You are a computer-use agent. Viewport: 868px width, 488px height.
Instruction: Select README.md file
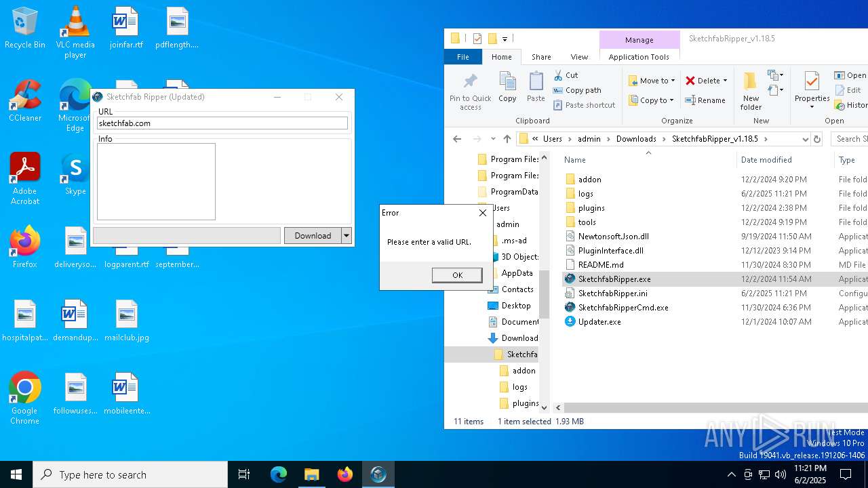coord(601,265)
